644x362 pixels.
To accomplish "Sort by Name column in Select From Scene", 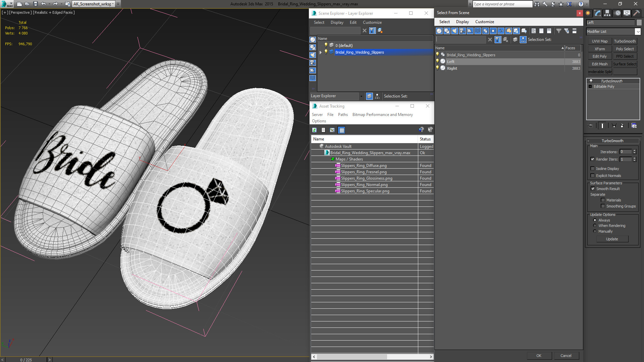I will pyautogui.click(x=500, y=48).
